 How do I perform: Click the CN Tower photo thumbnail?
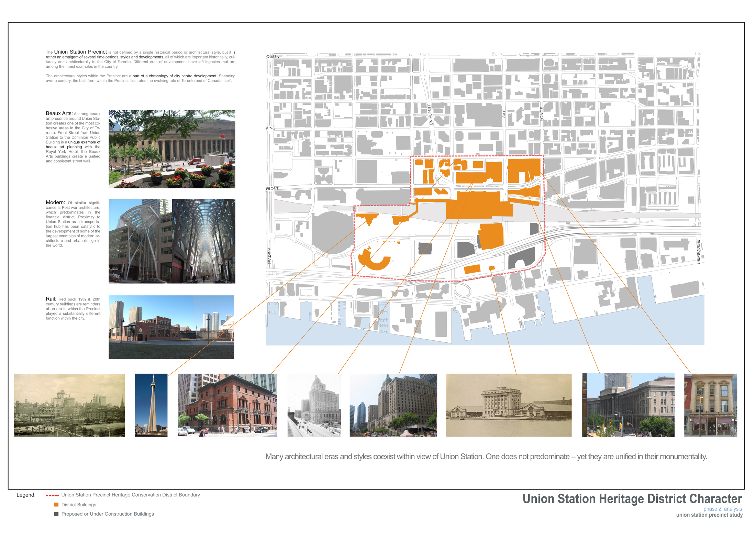(151, 405)
